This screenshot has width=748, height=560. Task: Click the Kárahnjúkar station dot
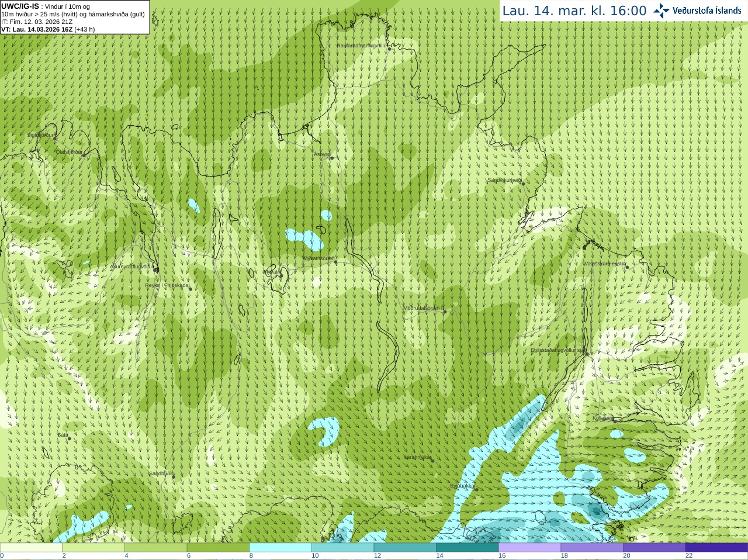point(433,461)
